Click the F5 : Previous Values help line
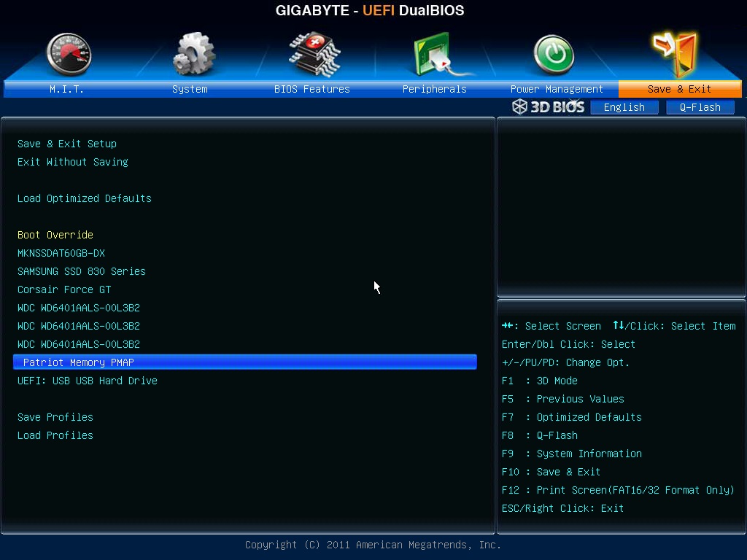 point(562,399)
